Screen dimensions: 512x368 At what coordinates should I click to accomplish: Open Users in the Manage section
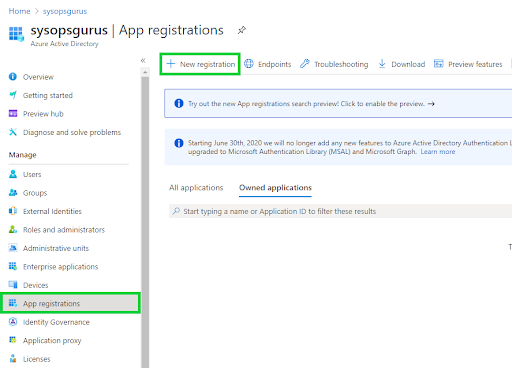pos(32,174)
